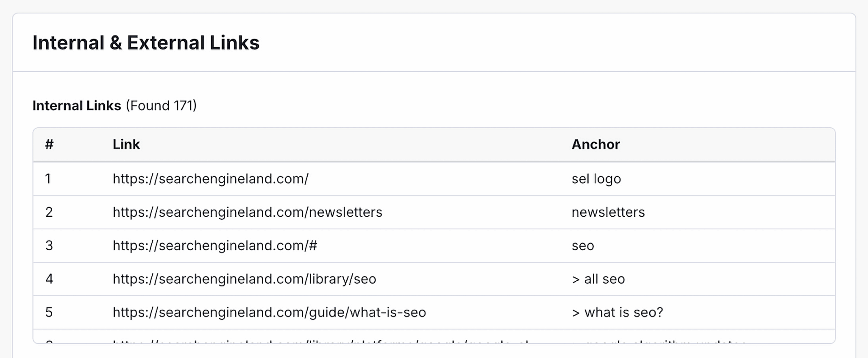Select the '> what is seo?' anchor

[x=617, y=313]
